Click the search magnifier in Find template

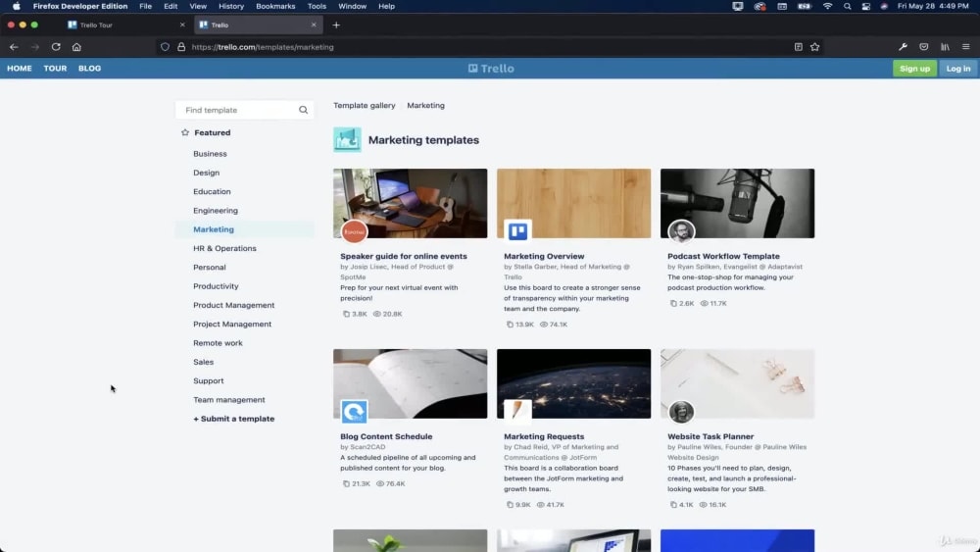click(x=303, y=110)
